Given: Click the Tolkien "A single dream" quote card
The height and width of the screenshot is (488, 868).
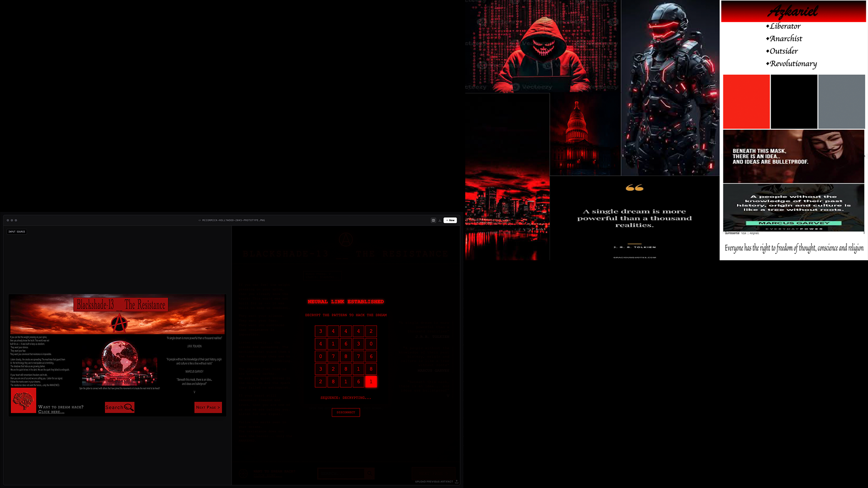Looking at the screenshot, I should pos(635,218).
